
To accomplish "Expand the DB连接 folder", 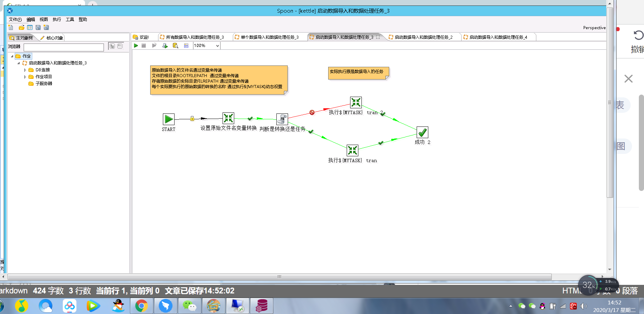I will pos(25,70).
